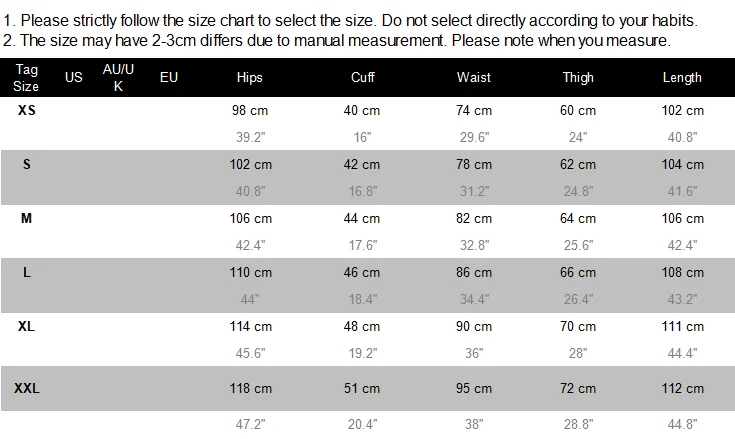Click the 70 cm thigh value
The width and height of the screenshot is (735, 439).
coord(578,326)
